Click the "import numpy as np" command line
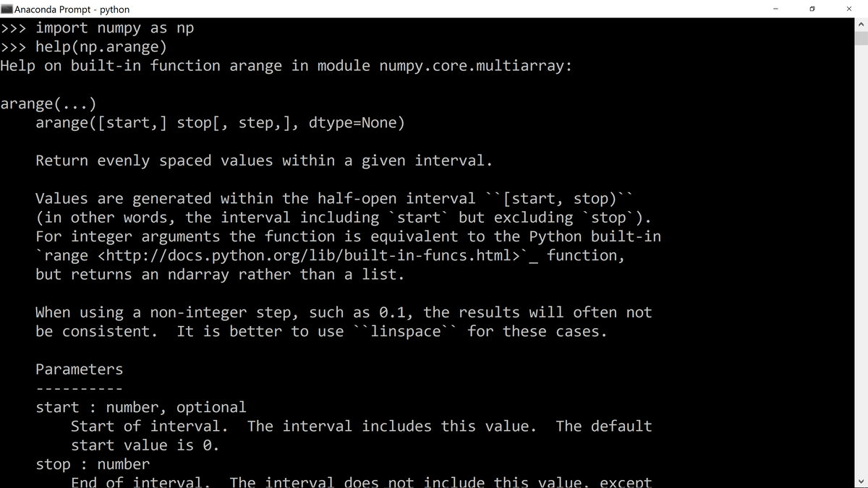868x488 pixels. (114, 28)
